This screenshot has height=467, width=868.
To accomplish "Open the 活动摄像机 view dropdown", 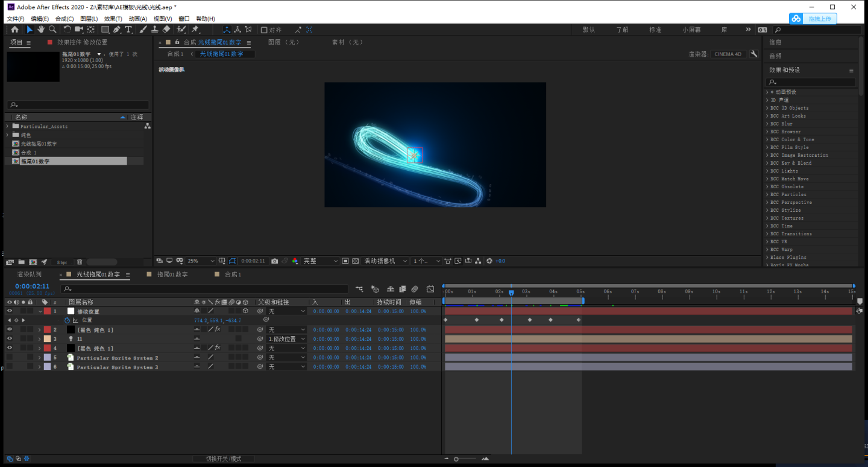I will click(386, 261).
